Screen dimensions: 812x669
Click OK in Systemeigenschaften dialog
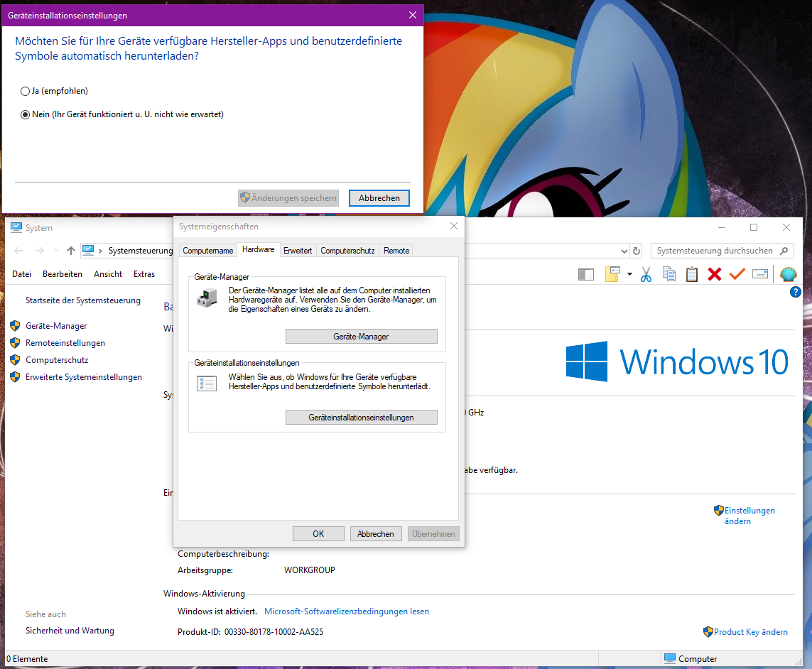tap(318, 534)
